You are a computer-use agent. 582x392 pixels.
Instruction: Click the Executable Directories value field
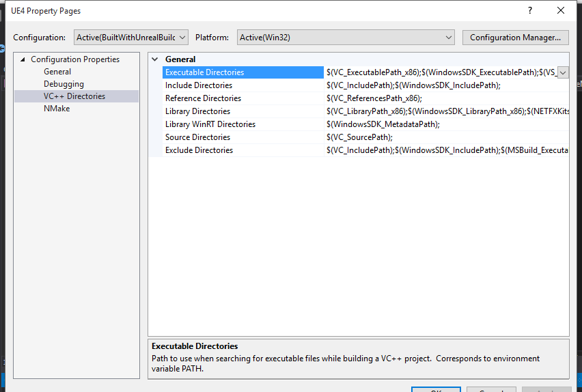[441, 72]
